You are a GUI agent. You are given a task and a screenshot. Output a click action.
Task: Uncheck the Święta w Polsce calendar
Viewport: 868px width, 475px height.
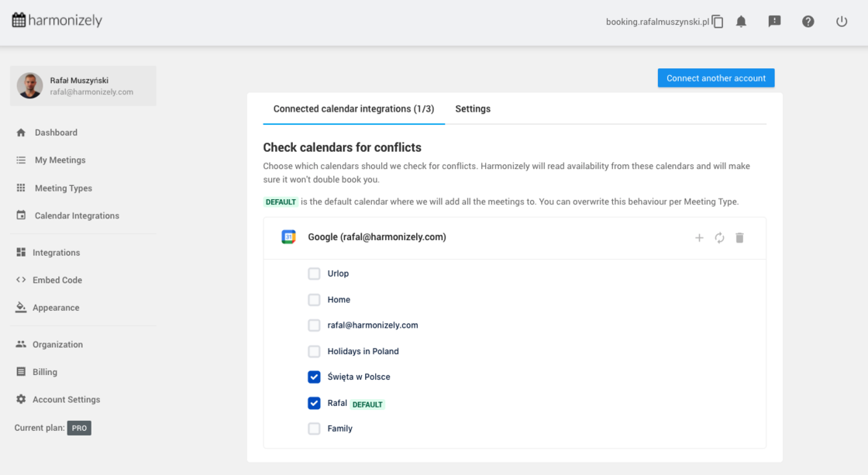(314, 377)
